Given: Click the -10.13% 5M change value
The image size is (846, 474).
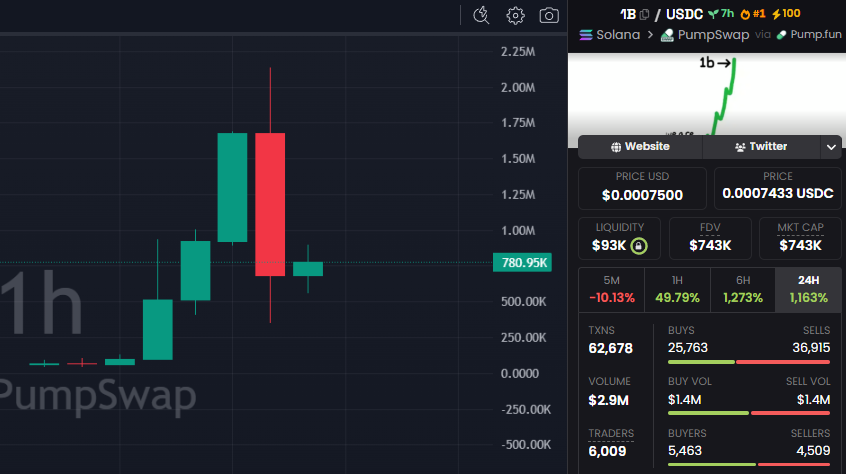Looking at the screenshot, I should (611, 298).
